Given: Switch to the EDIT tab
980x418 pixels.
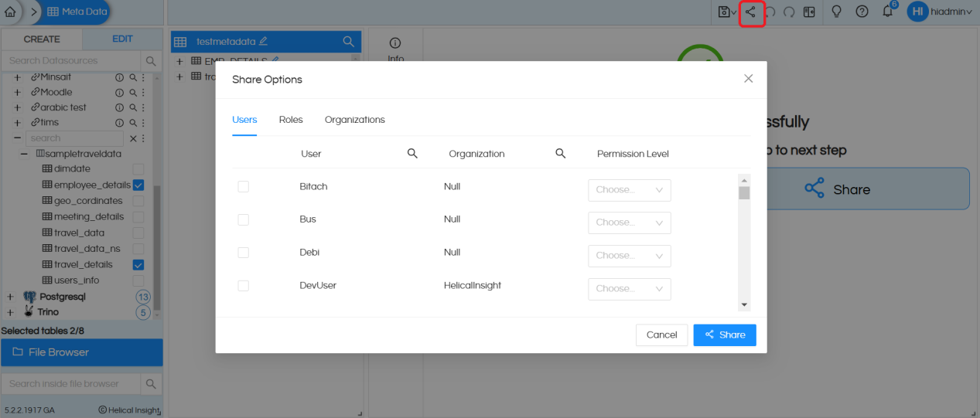Looking at the screenshot, I should click(x=123, y=39).
